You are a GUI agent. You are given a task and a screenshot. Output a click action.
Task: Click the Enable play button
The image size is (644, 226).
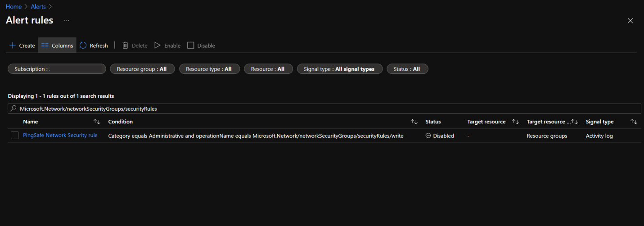click(x=167, y=45)
